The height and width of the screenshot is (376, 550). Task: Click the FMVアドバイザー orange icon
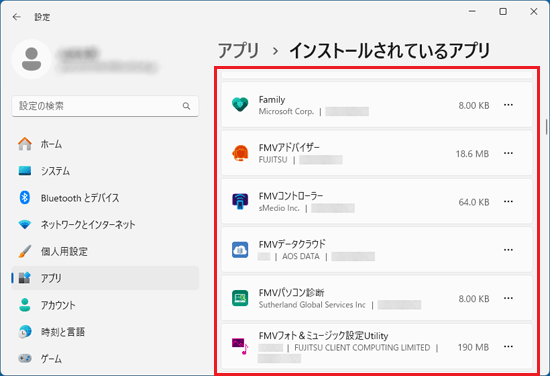coord(240,153)
